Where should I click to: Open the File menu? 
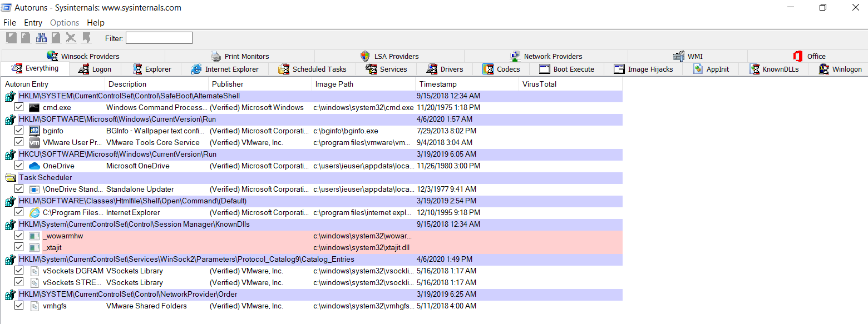tap(9, 23)
